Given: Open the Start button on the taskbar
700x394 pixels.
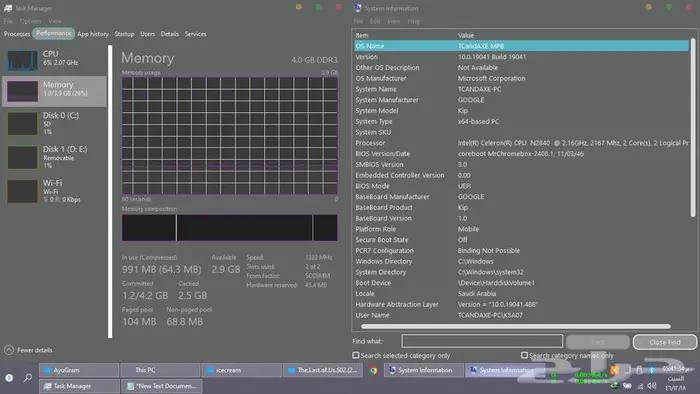Looking at the screenshot, I should pyautogui.click(x=9, y=378).
